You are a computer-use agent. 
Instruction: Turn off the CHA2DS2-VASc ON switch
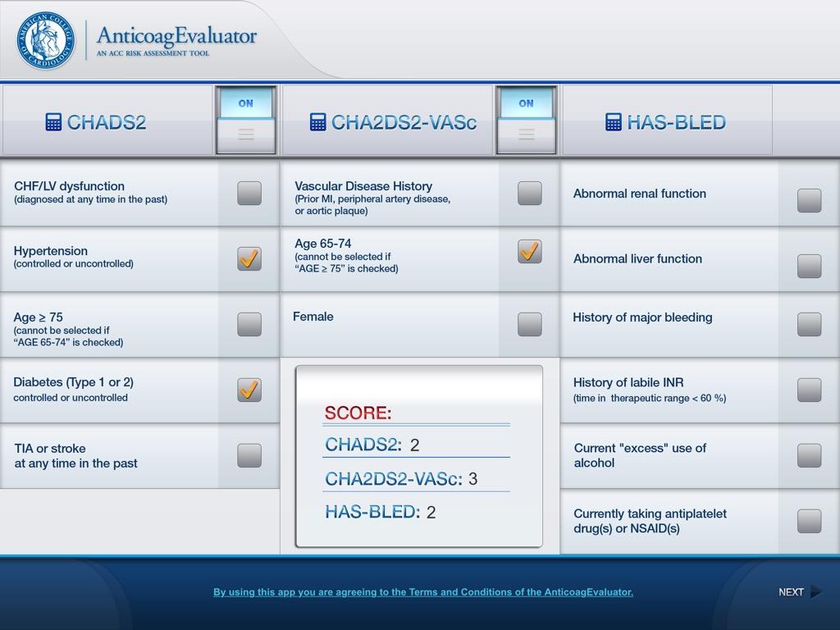pos(526,120)
